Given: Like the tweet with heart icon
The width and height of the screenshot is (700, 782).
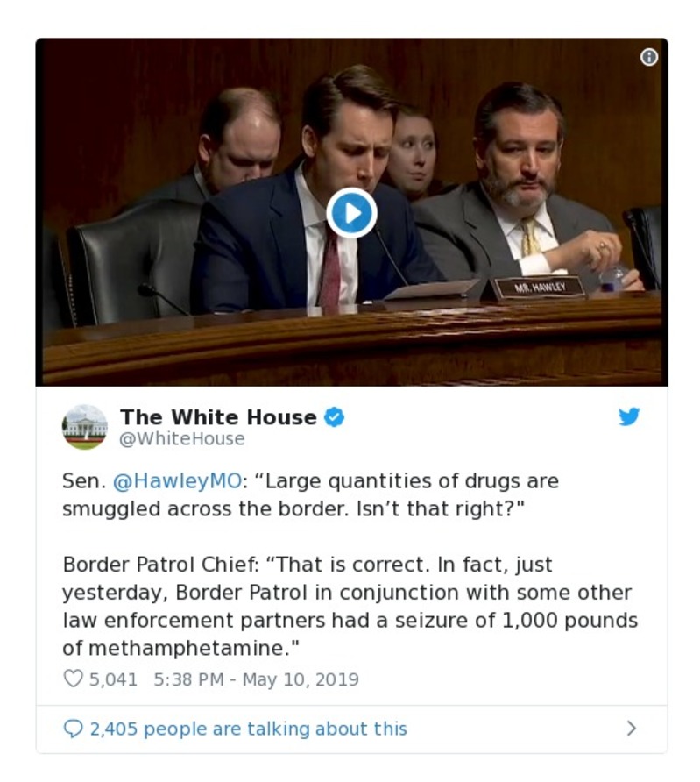Looking at the screenshot, I should coord(74,679).
